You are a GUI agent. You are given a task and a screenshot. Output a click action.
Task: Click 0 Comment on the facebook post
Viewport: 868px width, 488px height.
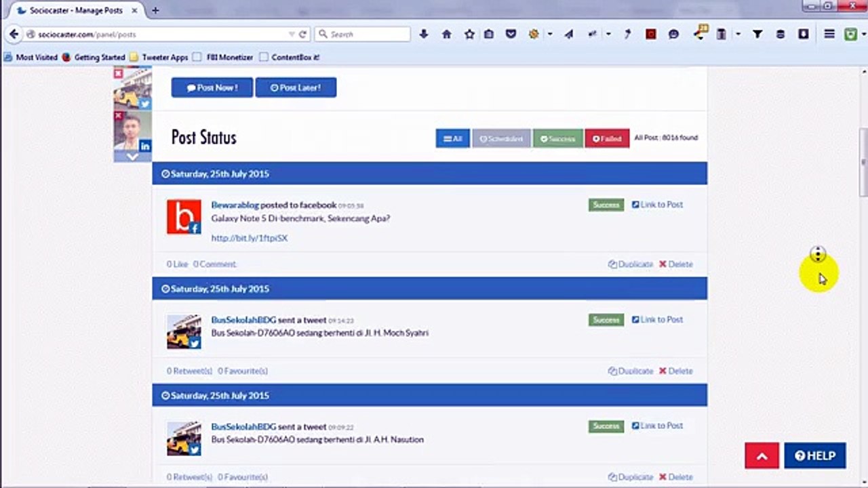(214, 264)
